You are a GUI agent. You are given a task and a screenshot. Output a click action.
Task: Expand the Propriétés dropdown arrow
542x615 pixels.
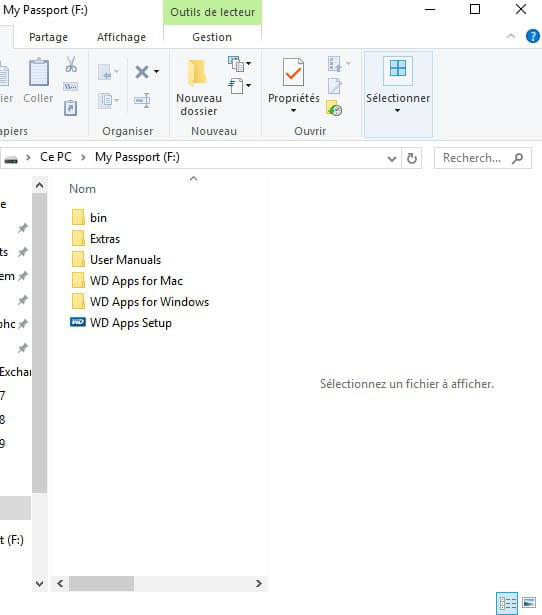tap(293, 111)
